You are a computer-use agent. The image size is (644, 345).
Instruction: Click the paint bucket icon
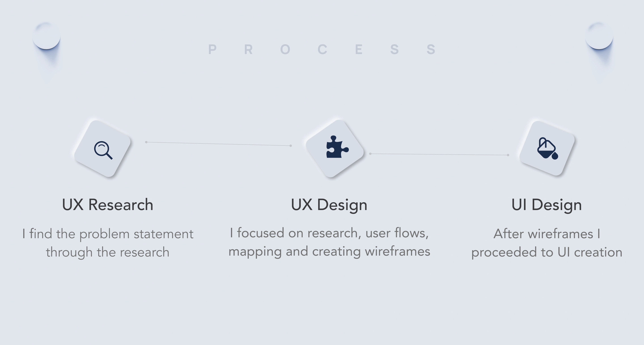pyautogui.click(x=547, y=148)
